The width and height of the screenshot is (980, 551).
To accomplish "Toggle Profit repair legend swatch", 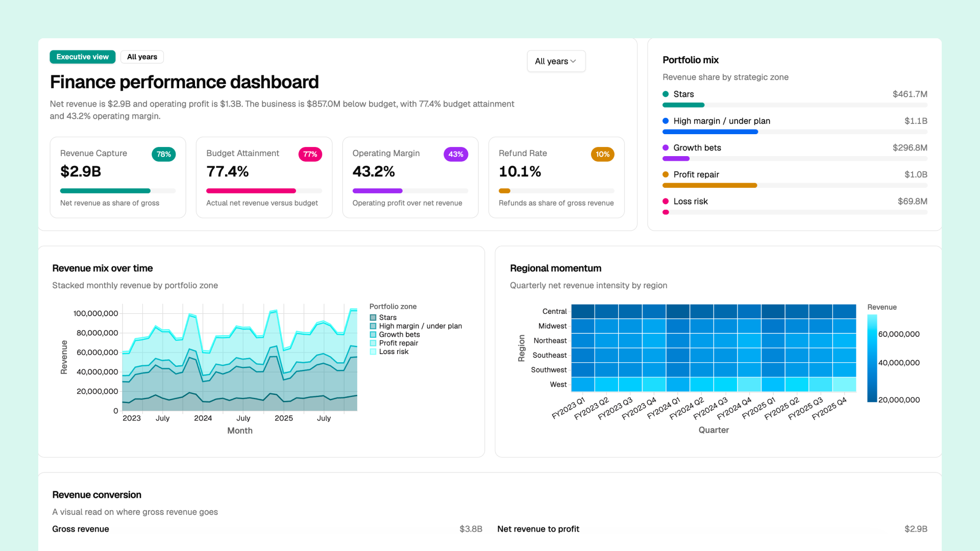I will tap(373, 343).
